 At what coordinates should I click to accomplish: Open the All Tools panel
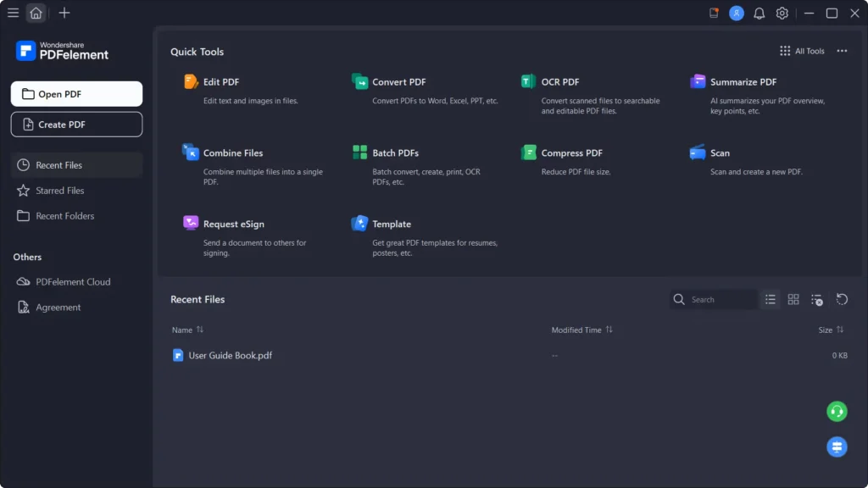(x=801, y=50)
